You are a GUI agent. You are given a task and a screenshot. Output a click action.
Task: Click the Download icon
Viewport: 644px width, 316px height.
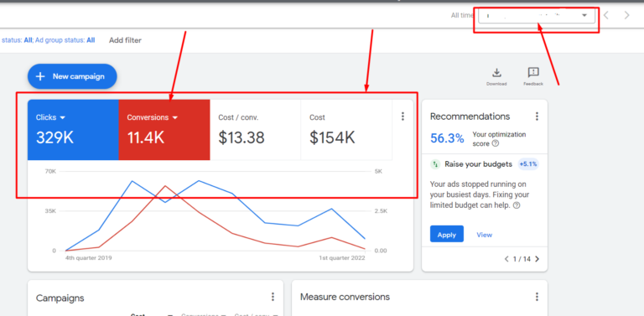tap(496, 74)
